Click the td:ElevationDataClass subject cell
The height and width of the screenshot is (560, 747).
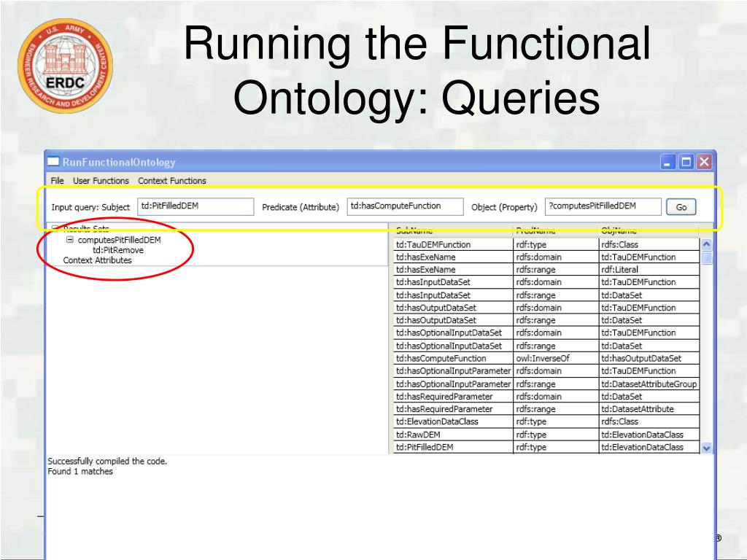click(453, 421)
